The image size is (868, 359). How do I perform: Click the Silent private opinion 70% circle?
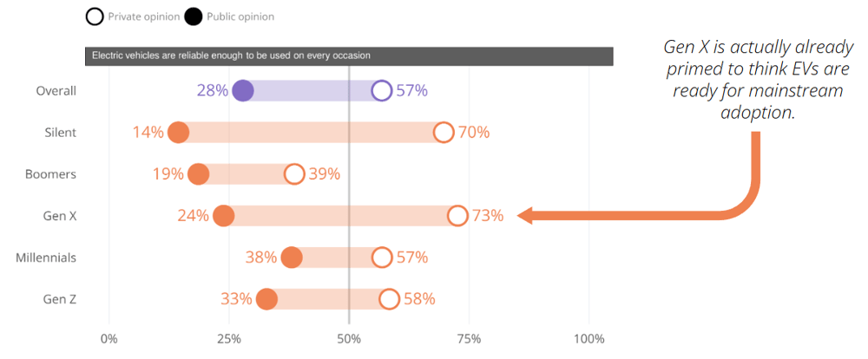pos(444,133)
